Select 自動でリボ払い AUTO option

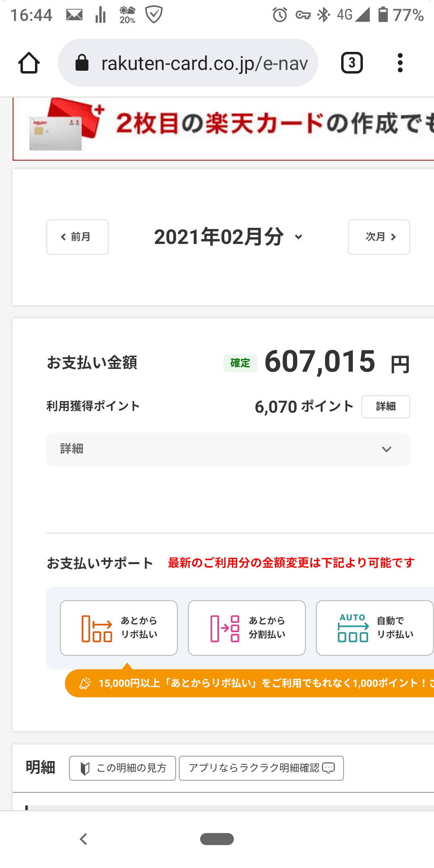tap(375, 628)
